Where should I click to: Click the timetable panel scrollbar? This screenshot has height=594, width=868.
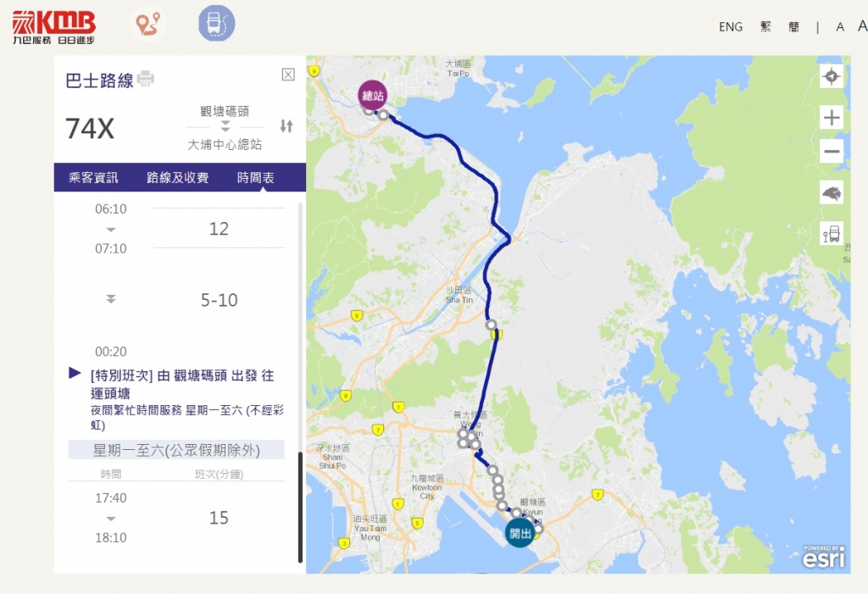pyautogui.click(x=301, y=508)
